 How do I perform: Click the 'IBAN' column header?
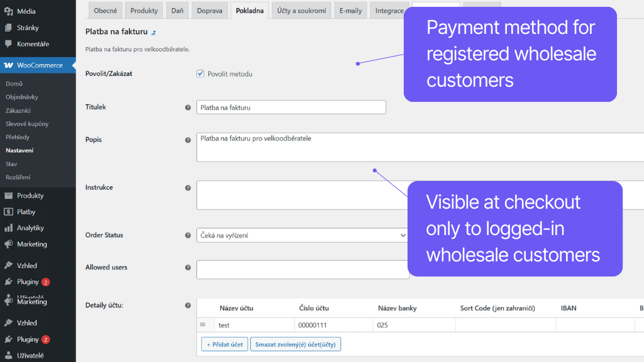click(569, 308)
